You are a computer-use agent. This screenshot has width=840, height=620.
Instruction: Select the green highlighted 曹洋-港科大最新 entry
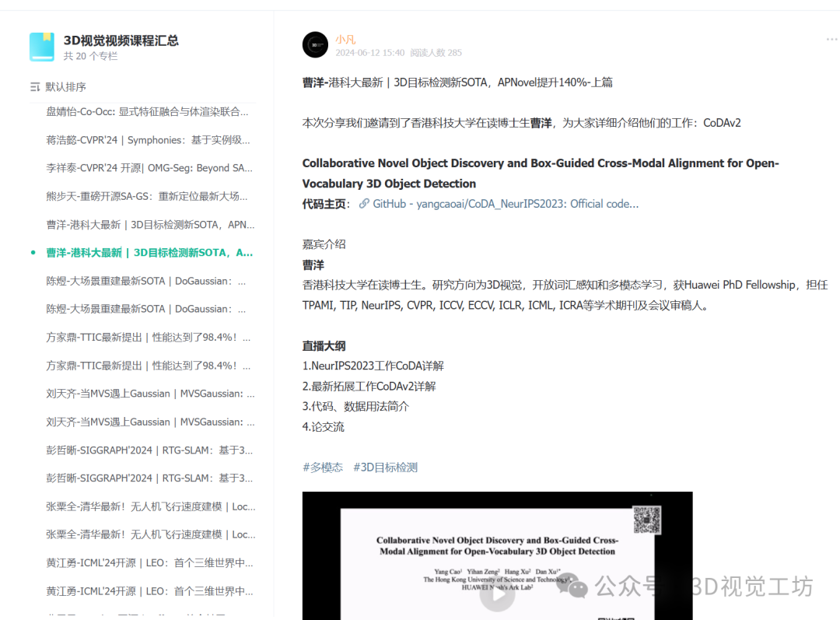click(x=149, y=252)
